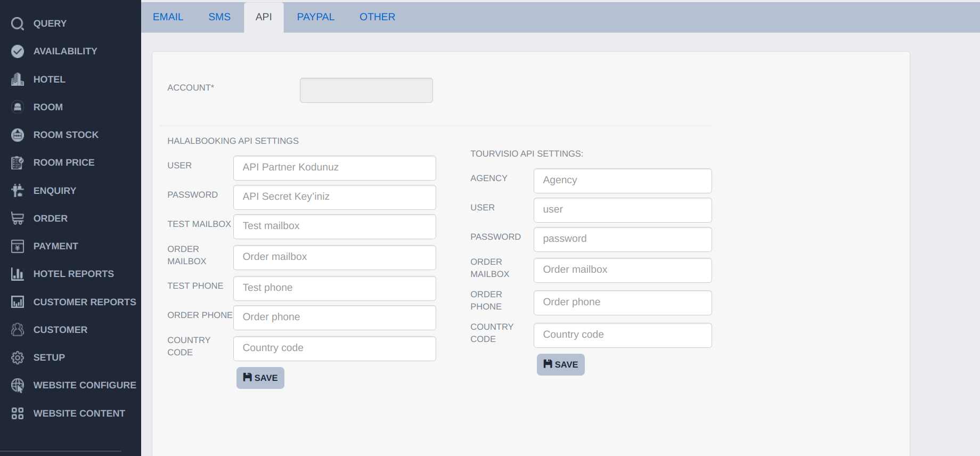Click the Tourvisio password field
Screen dimensions: 980x456
623,239
